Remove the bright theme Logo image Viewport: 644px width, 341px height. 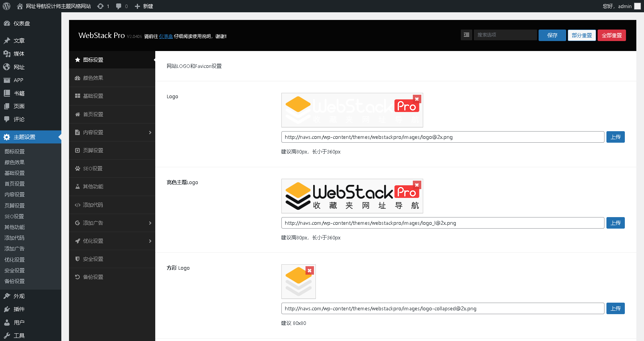(417, 185)
